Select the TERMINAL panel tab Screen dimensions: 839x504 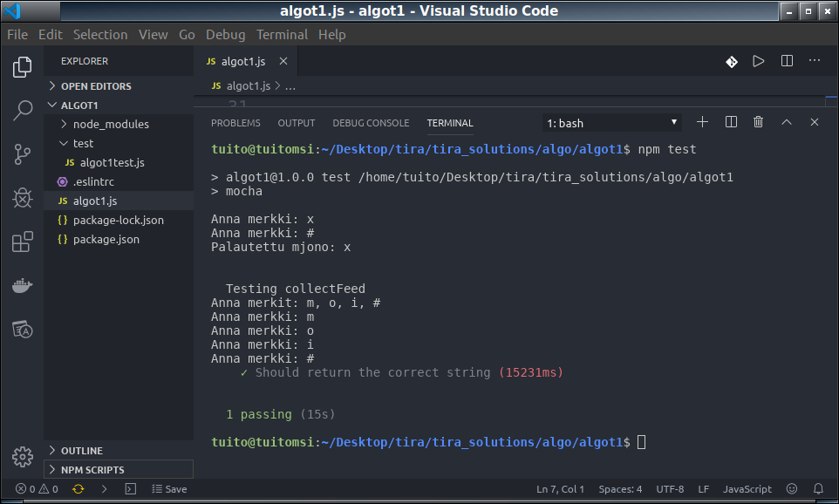coord(450,123)
